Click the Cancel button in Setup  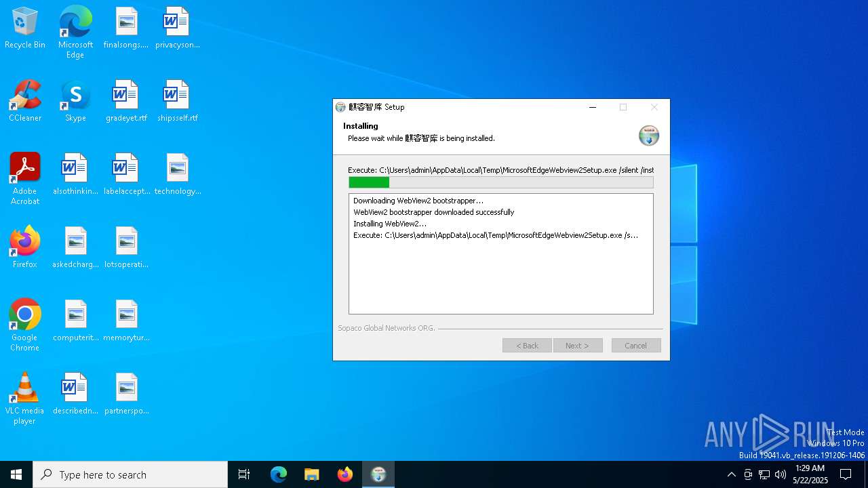[636, 346]
